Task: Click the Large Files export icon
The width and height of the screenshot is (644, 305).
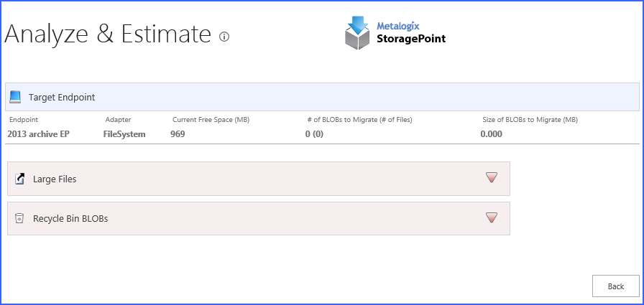Action: (x=20, y=179)
